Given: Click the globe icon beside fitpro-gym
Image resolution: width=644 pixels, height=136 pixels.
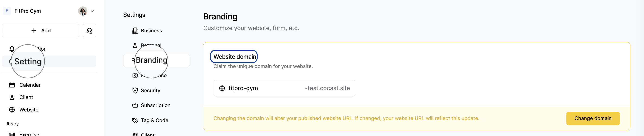Looking at the screenshot, I should pos(222,88).
